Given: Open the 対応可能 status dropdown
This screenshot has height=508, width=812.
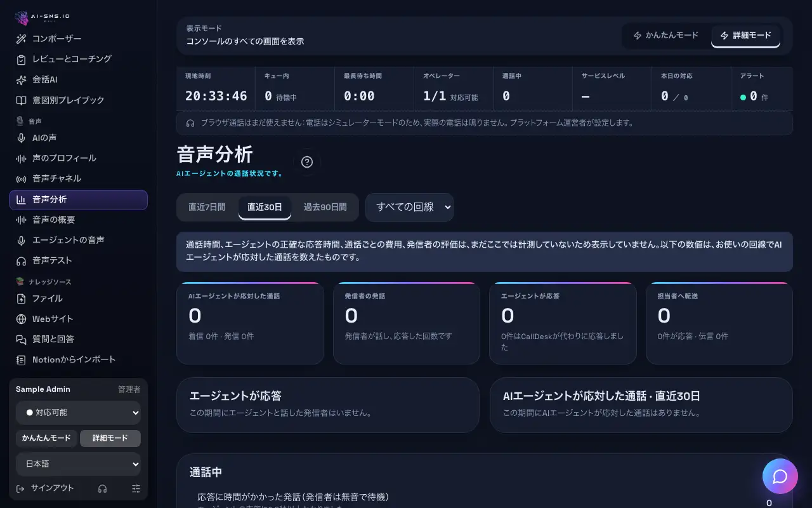Looking at the screenshot, I should [x=78, y=413].
